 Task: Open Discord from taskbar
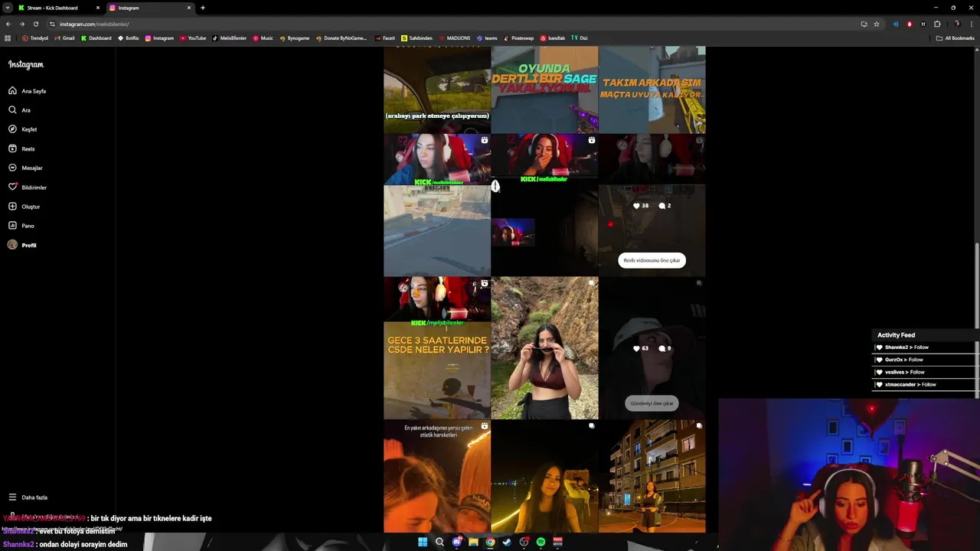coord(456,542)
